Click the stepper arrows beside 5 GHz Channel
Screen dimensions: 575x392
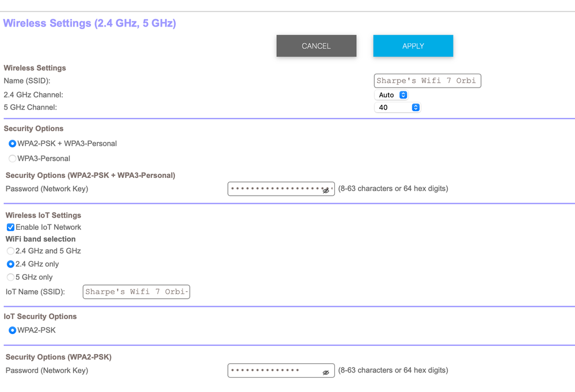[416, 107]
